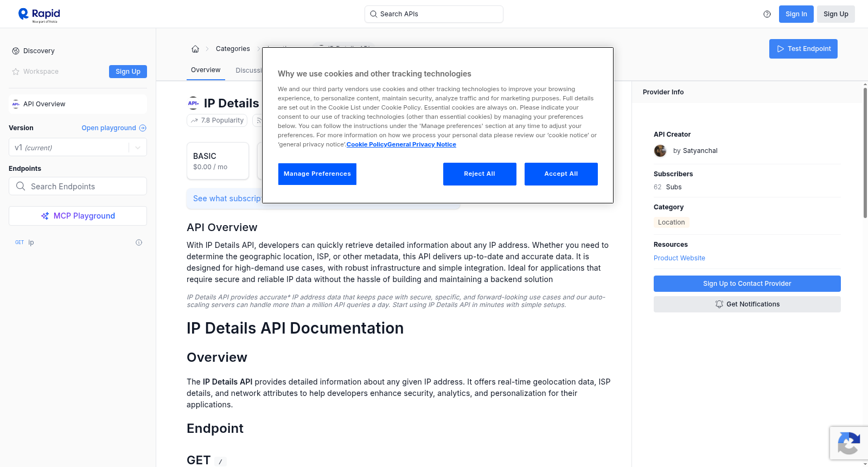The width and height of the screenshot is (868, 467).
Task: Click the Workspace star icon
Action: 16,72
